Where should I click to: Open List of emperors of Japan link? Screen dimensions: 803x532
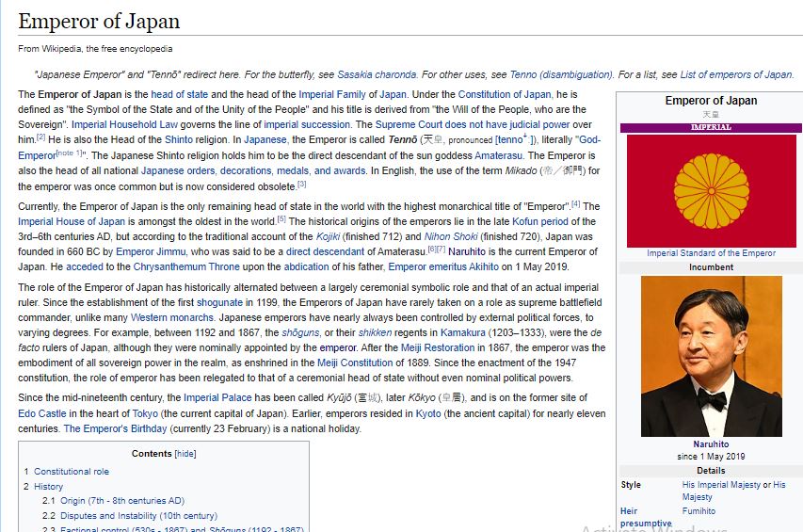tap(736, 74)
